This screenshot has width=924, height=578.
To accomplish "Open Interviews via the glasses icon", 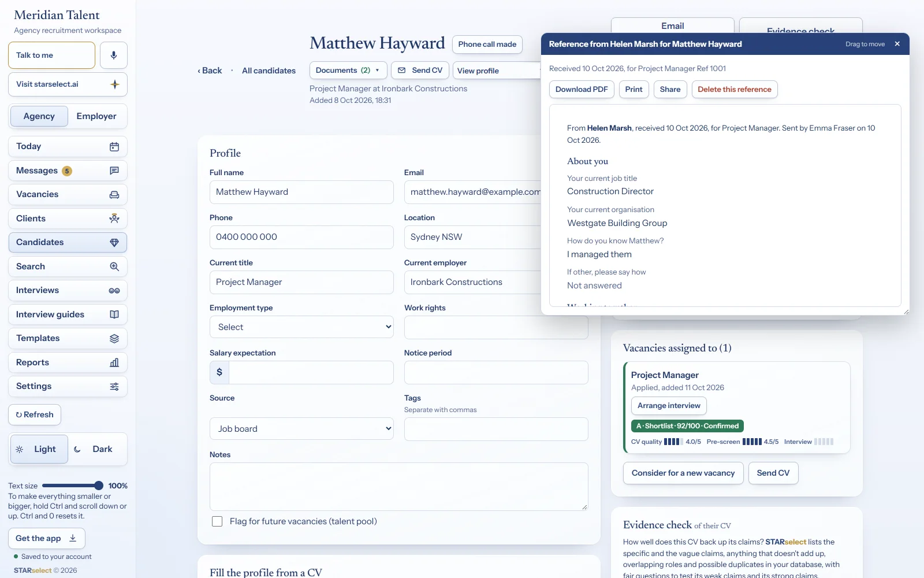I will click(x=114, y=291).
